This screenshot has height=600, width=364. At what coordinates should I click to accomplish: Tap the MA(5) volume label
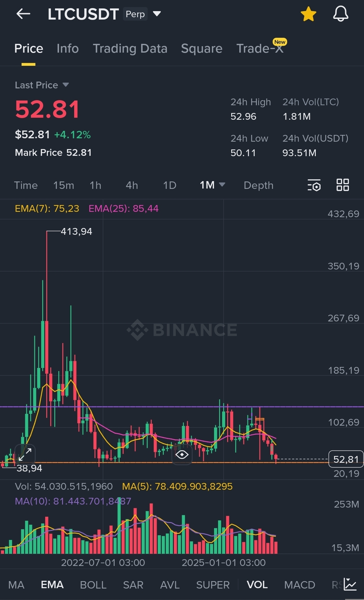(177, 486)
